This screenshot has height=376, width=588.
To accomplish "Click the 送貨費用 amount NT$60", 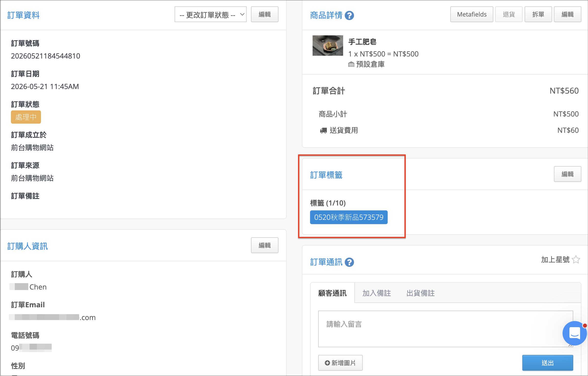I will tap(568, 130).
